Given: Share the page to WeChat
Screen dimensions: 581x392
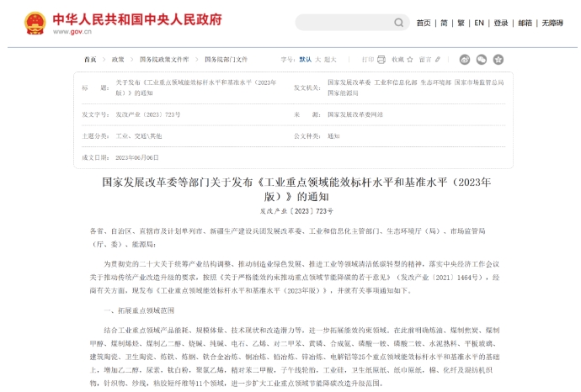Looking at the screenshot, I should 482,60.
